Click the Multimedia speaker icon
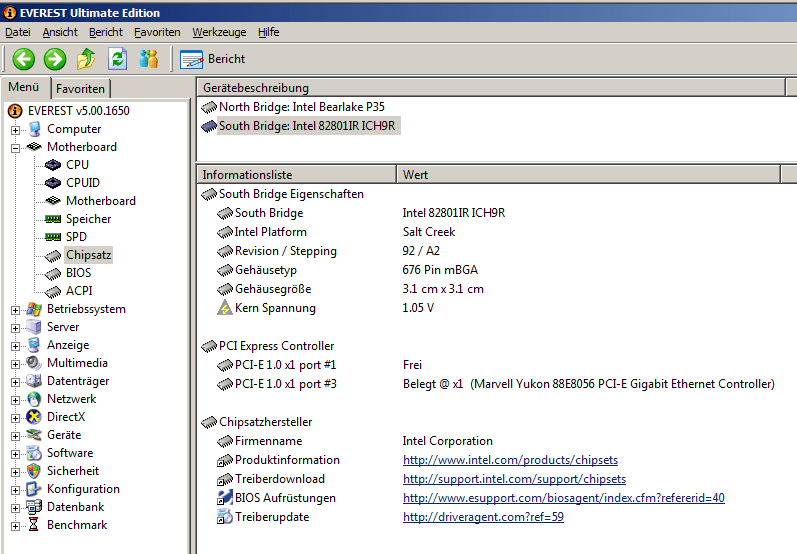This screenshot has width=797, height=554. pos(34,363)
